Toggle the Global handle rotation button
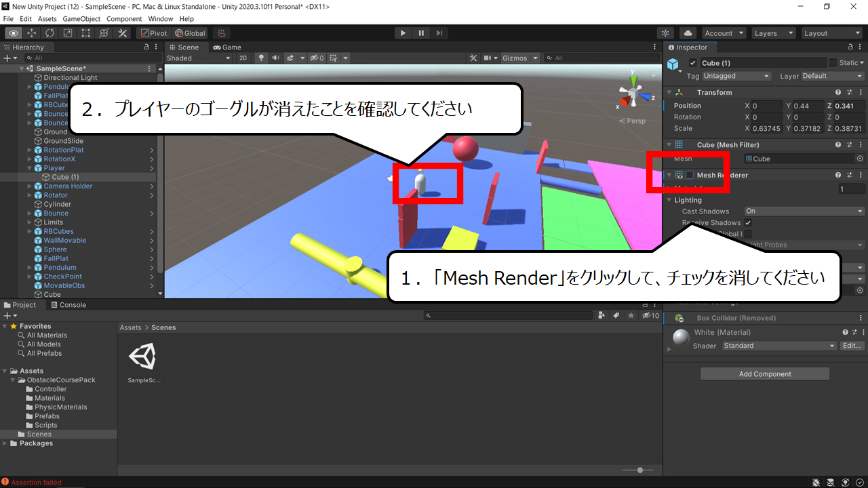The height and width of the screenshot is (488, 868). click(x=190, y=33)
